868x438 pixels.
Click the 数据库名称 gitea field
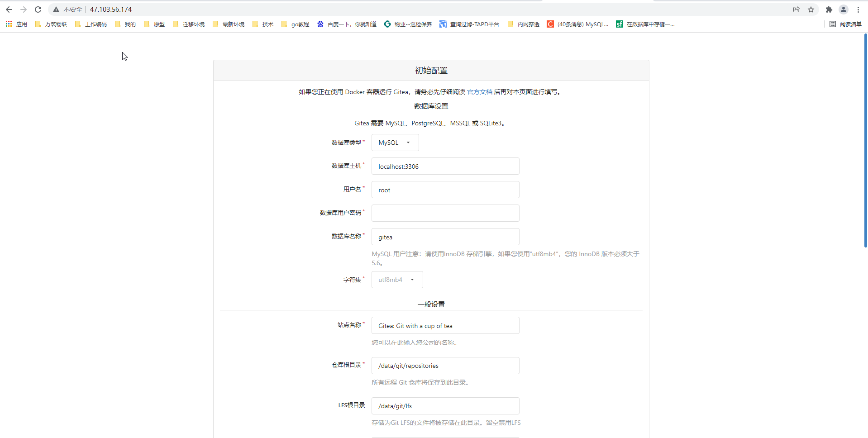(x=445, y=237)
